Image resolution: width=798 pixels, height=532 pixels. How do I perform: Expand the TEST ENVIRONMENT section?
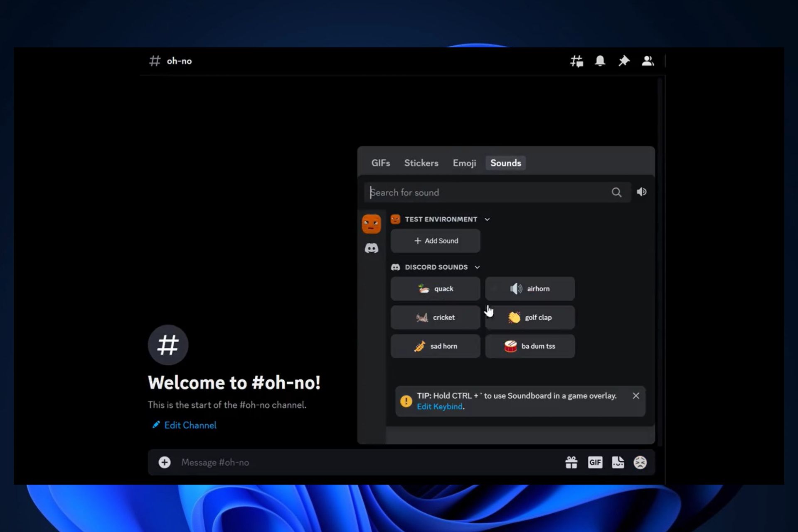[487, 219]
